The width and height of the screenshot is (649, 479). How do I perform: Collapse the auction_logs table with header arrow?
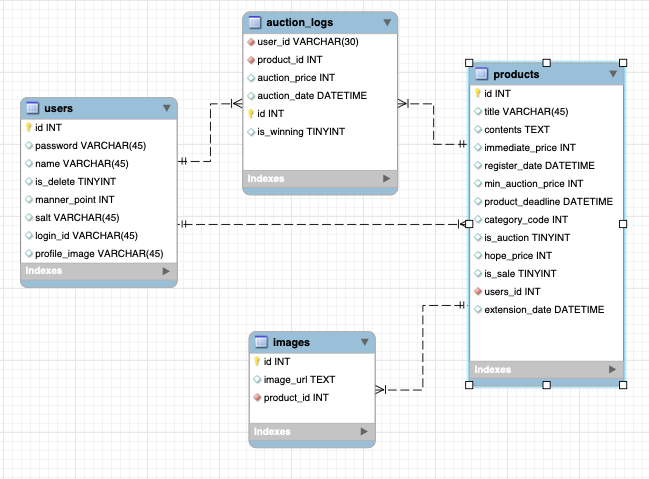(x=387, y=22)
